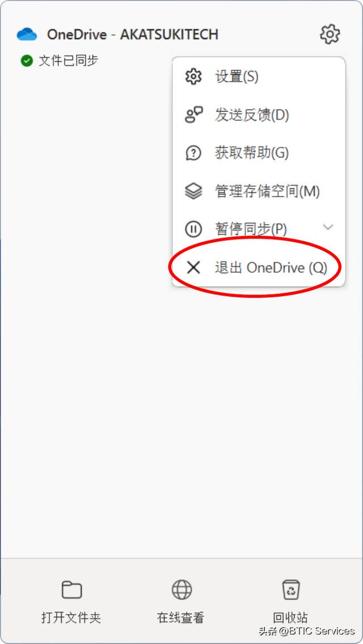Click the 在线查看 label
The height and width of the screenshot is (644, 363).
pyautogui.click(x=181, y=618)
